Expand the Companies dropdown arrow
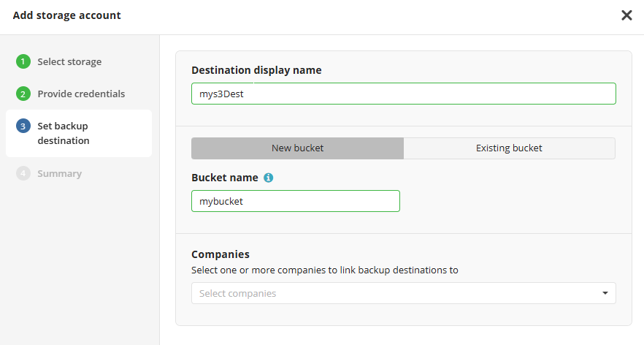The width and height of the screenshot is (644, 345). (605, 293)
